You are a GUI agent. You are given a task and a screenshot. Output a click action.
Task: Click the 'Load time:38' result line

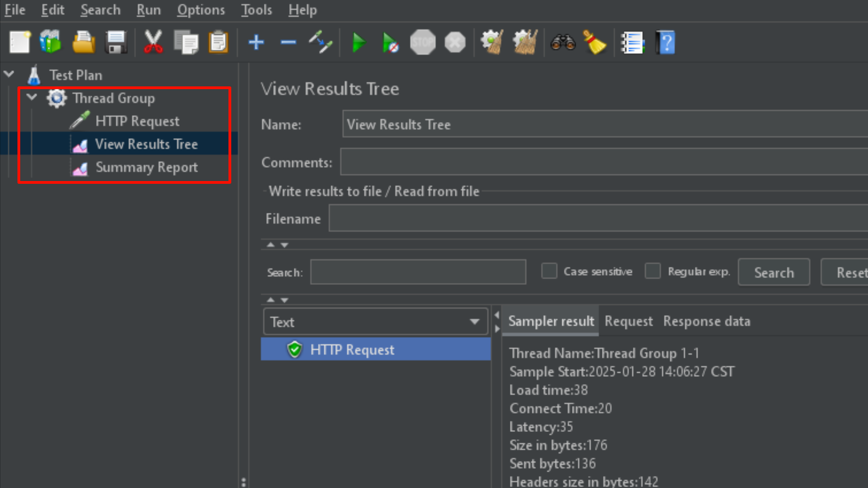pyautogui.click(x=548, y=390)
